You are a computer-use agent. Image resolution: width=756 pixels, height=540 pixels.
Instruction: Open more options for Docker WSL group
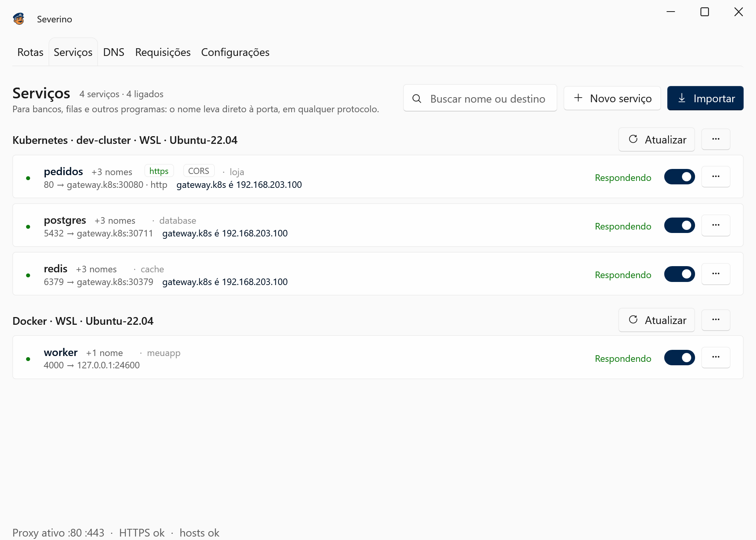click(x=716, y=320)
